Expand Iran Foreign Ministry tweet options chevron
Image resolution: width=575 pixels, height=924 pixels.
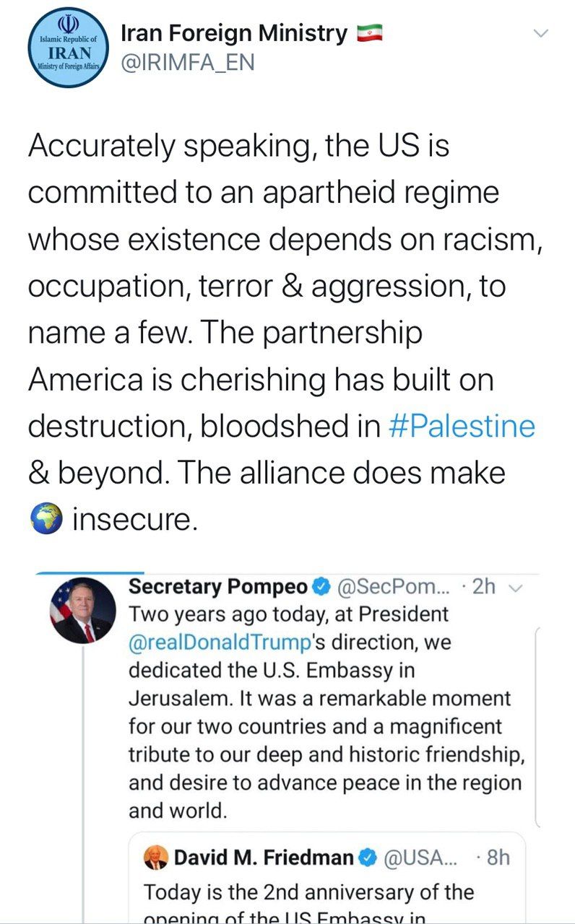[x=540, y=33]
